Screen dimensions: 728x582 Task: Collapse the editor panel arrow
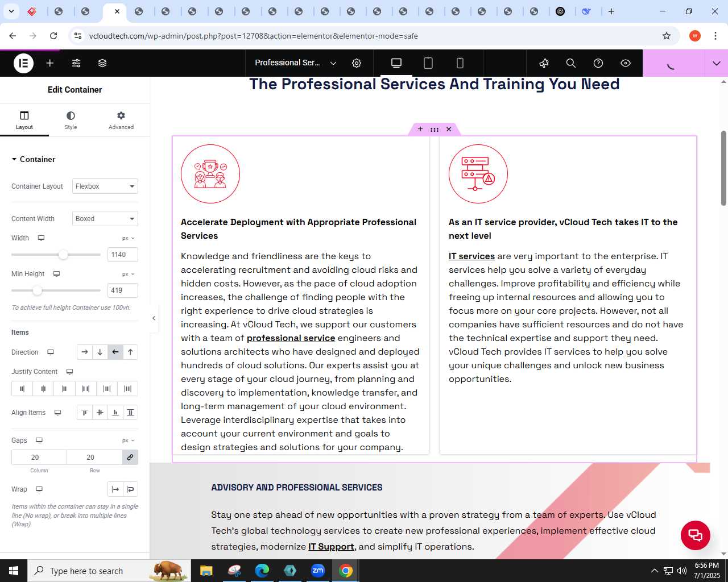154,318
